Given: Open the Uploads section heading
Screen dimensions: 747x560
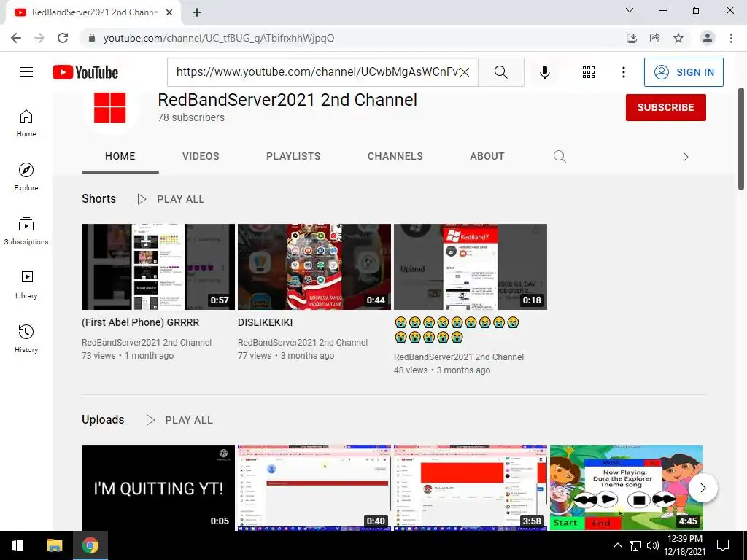Looking at the screenshot, I should [103, 419].
